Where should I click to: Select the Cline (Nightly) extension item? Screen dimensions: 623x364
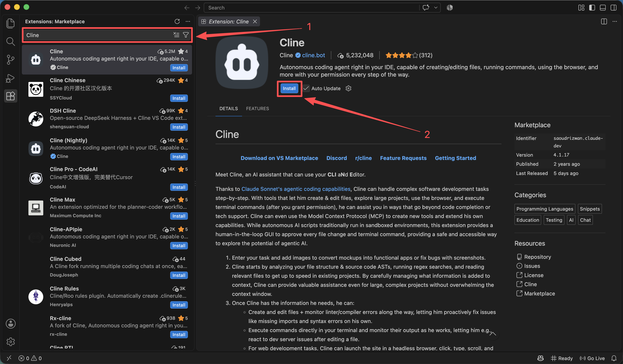point(107,148)
